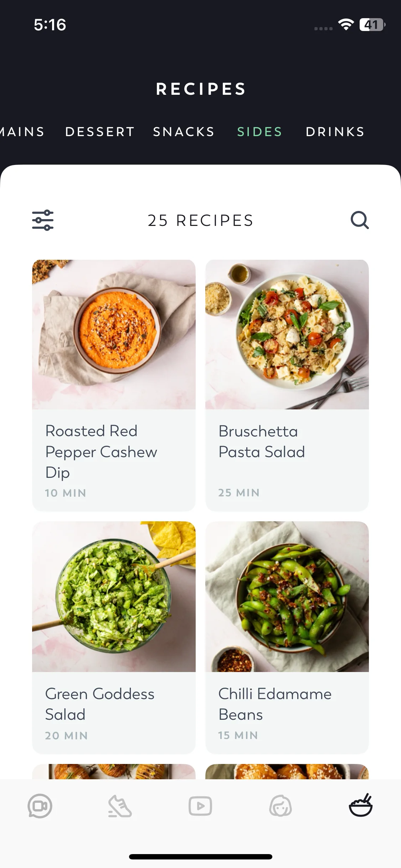
Task: Open Roasted Red Pepper Cashew Dip photo
Action: coord(114,334)
